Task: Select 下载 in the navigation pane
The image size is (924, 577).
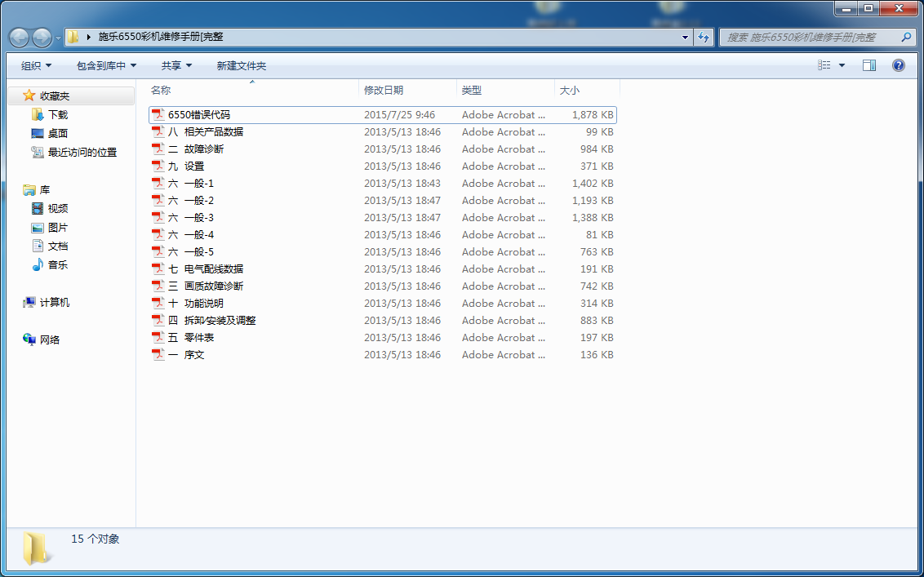Action: point(58,114)
